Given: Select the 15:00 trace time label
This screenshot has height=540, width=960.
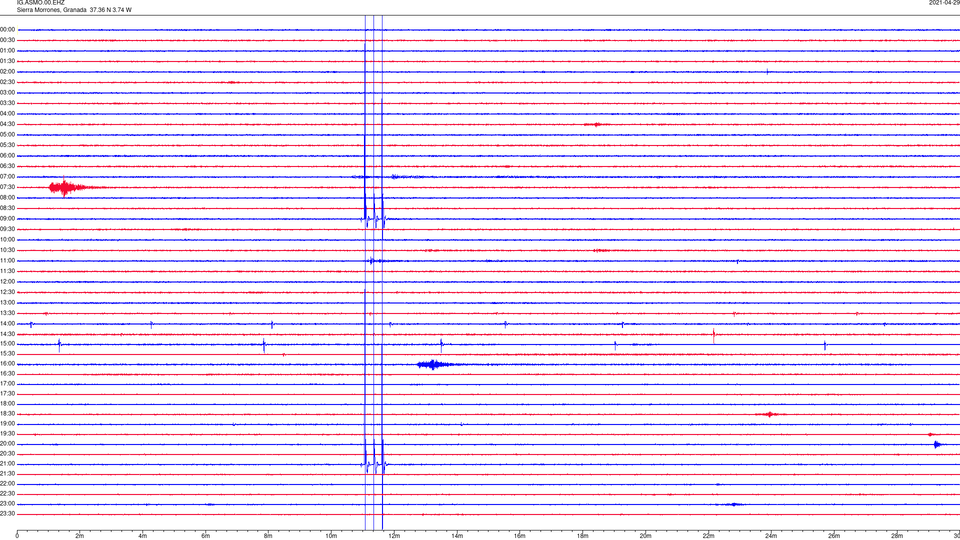Looking at the screenshot, I should pos(7,343).
